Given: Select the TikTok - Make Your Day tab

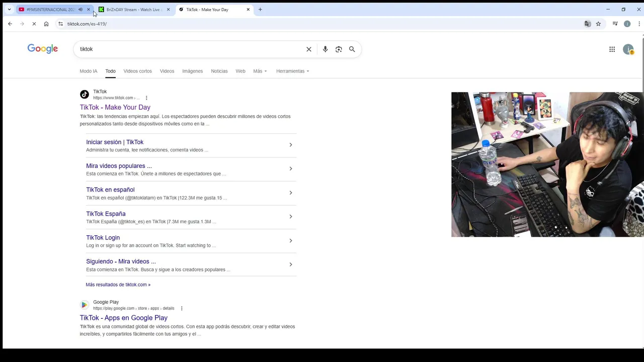Looking at the screenshot, I should 207,10.
